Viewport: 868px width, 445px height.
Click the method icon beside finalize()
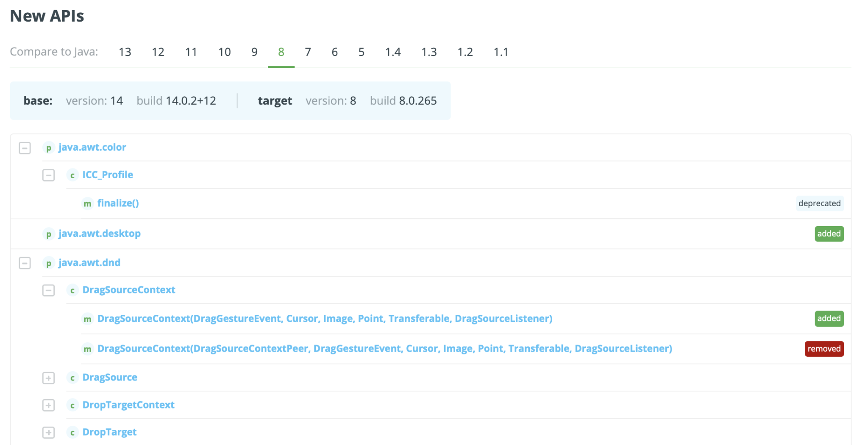87,204
